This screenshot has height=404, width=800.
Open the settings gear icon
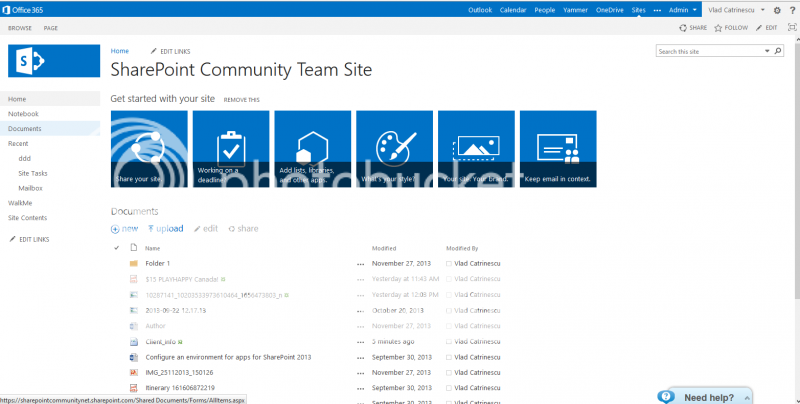tap(777, 10)
